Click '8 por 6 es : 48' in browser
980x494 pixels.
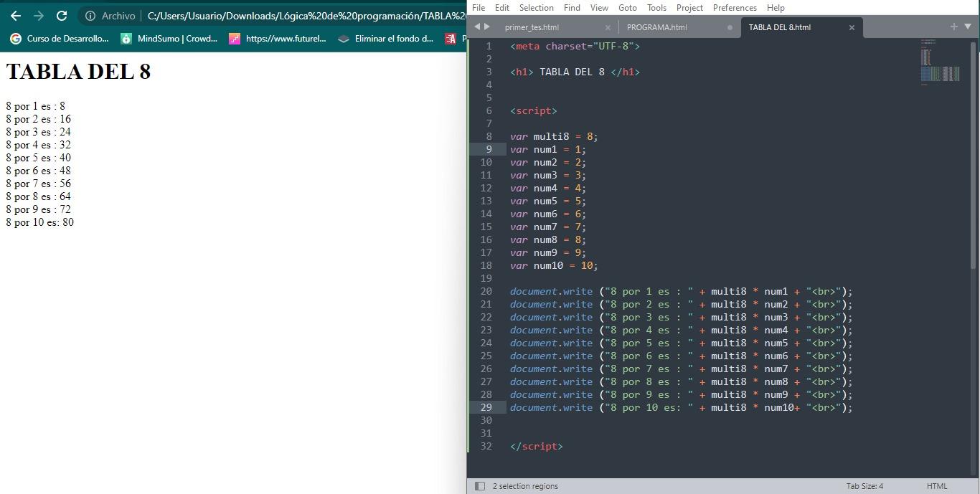click(38, 171)
